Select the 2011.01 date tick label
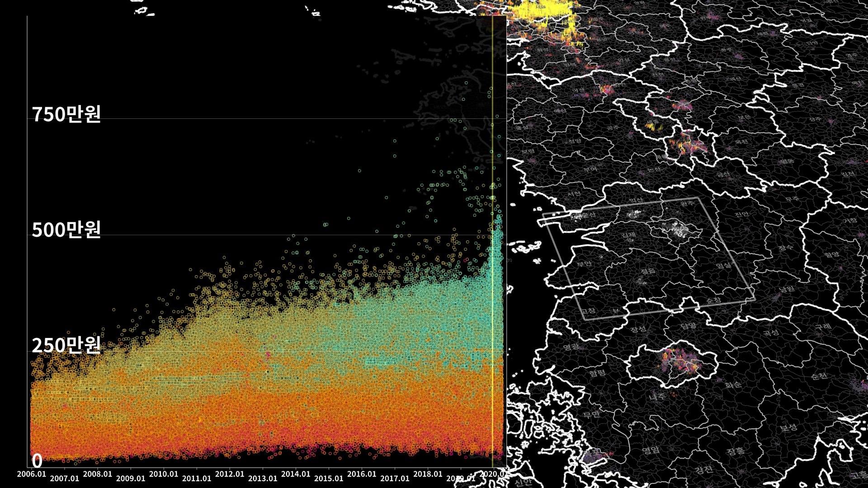The height and width of the screenshot is (488, 868). [197, 478]
